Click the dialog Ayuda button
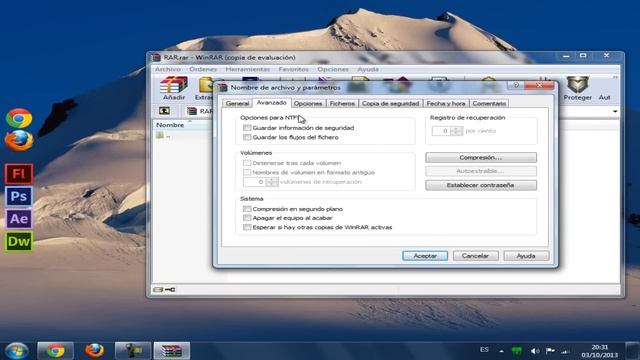Screen dimensions: 640x360 [526, 256]
